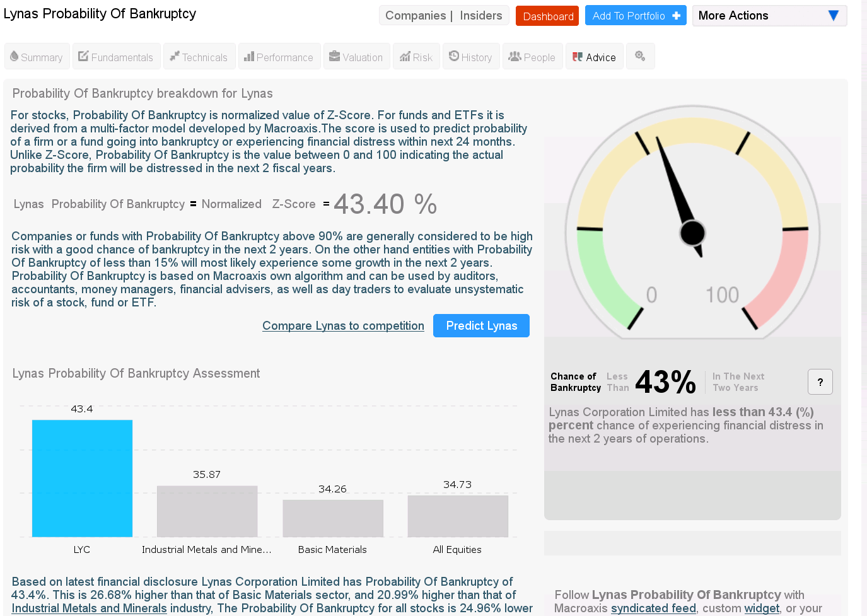Click Add To Portfolio button
867x616 pixels.
click(636, 16)
